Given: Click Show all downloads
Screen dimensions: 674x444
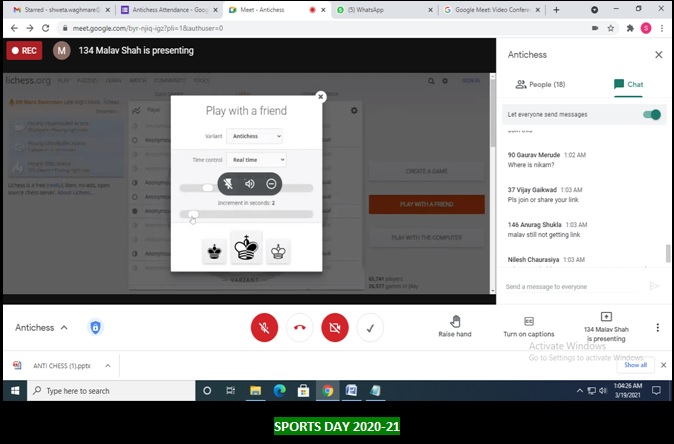Looking at the screenshot, I should tap(635, 365).
